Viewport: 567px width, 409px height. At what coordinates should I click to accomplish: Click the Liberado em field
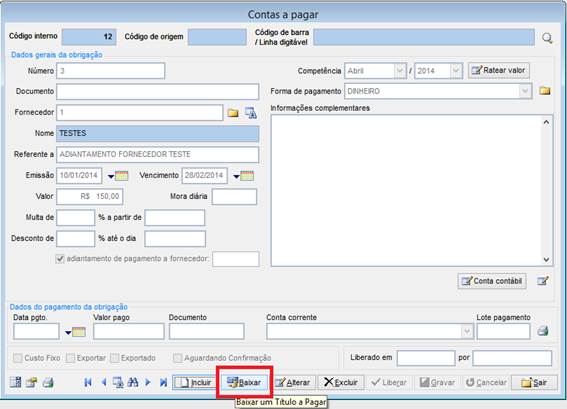pyautogui.click(x=426, y=358)
